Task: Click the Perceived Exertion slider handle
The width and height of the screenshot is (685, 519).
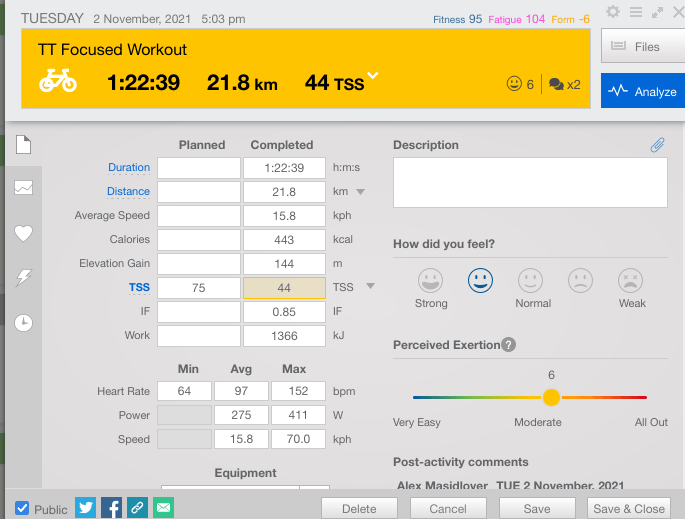Action: 551,397
